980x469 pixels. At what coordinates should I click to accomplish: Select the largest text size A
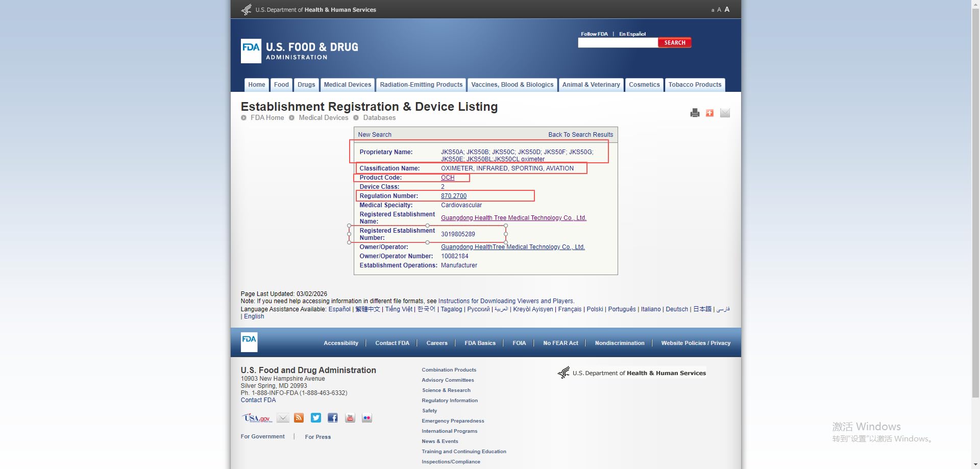click(x=727, y=9)
